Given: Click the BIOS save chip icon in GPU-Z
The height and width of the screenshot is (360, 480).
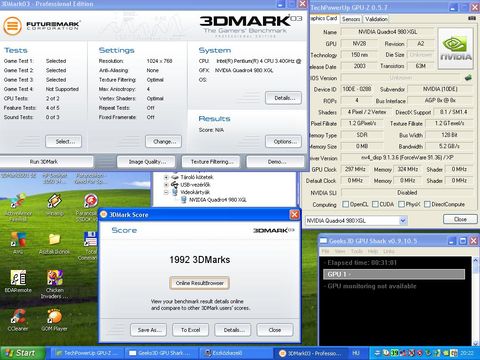Looking at the screenshot, I should tap(468, 78).
